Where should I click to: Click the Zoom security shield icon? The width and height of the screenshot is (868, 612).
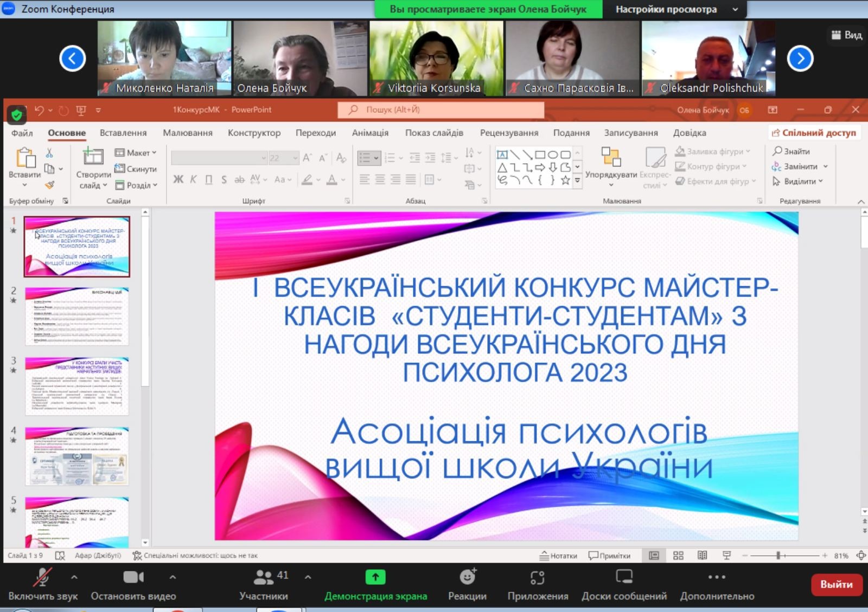point(17,114)
